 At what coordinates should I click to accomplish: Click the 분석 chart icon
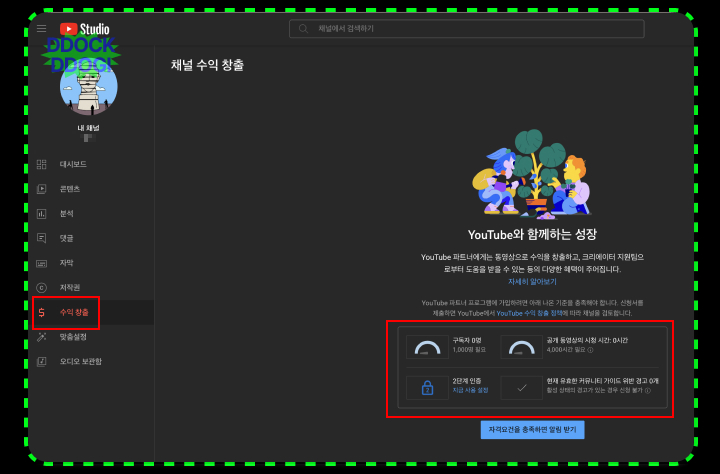(41, 214)
